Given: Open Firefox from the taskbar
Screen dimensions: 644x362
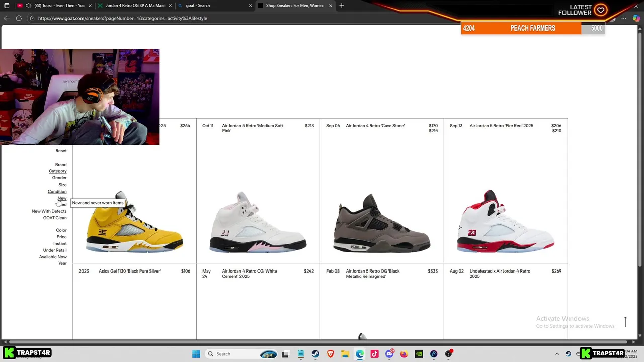Looking at the screenshot, I should [404, 354].
